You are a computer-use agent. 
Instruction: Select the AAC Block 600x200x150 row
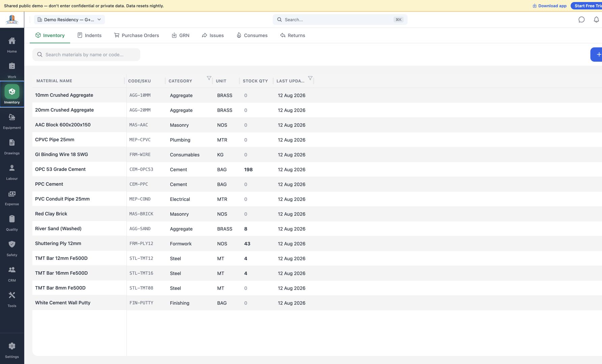[x=317, y=125]
